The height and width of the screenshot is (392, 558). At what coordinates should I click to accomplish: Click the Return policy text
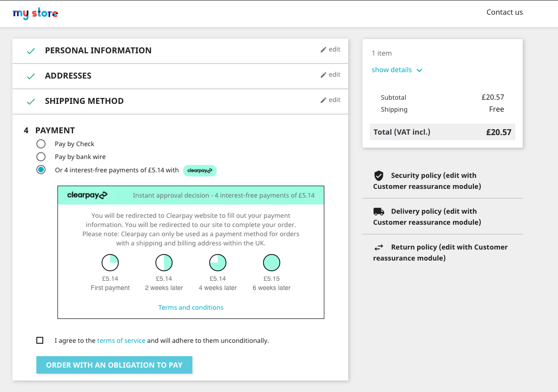[x=440, y=252]
